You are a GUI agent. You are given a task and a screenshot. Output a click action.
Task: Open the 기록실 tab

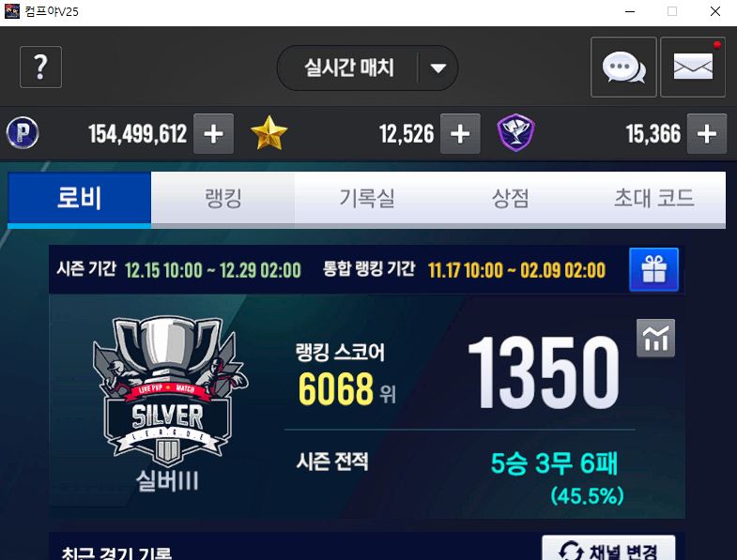(x=367, y=198)
